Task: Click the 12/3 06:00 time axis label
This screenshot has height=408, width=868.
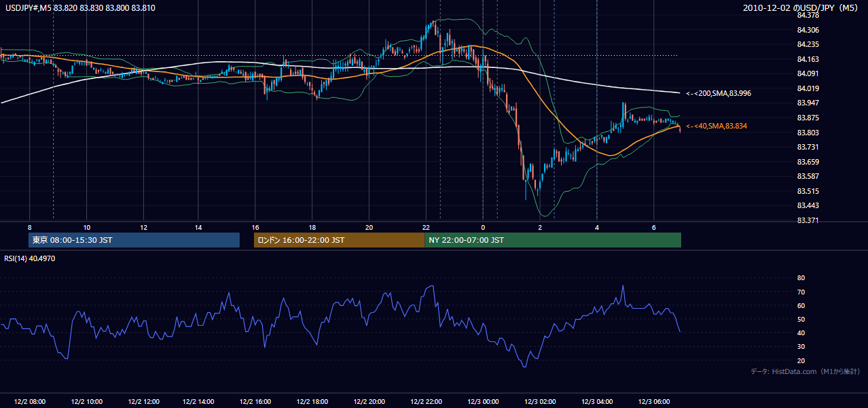Action: pyautogui.click(x=653, y=401)
